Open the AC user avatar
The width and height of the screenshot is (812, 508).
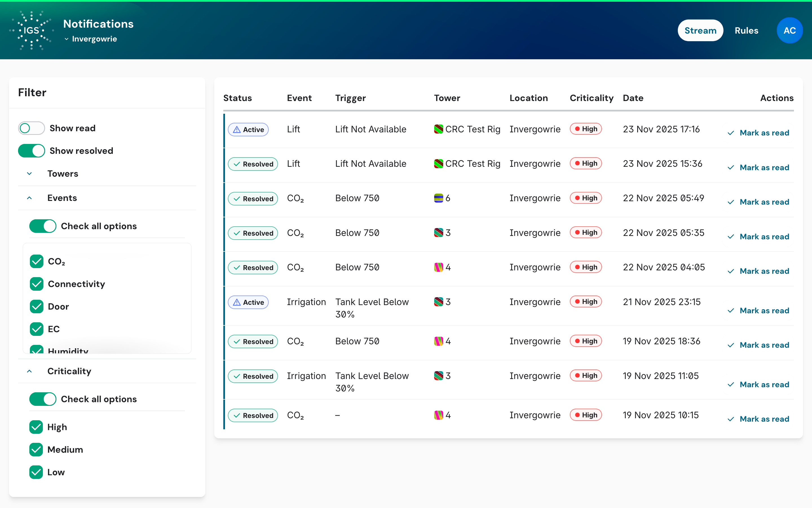[789, 30]
